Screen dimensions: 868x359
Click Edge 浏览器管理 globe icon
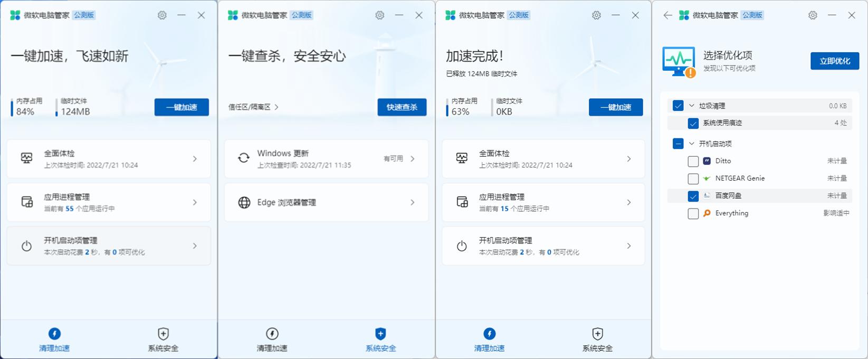click(x=244, y=202)
